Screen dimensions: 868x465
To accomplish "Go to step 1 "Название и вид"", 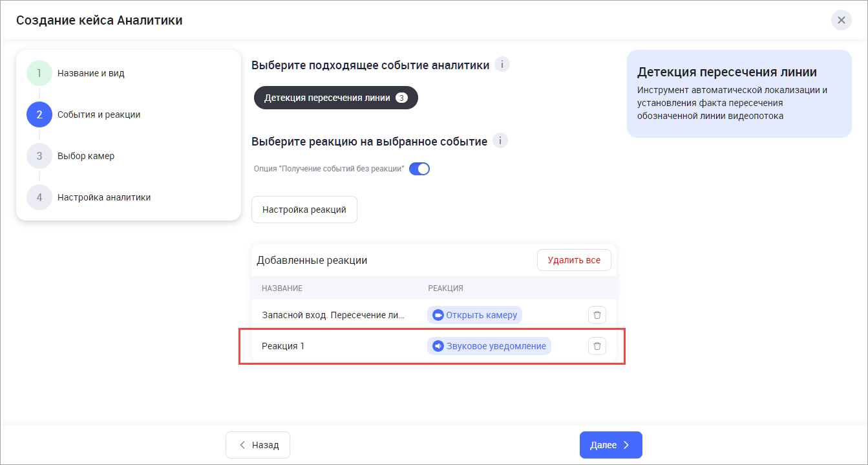I will tap(39, 73).
